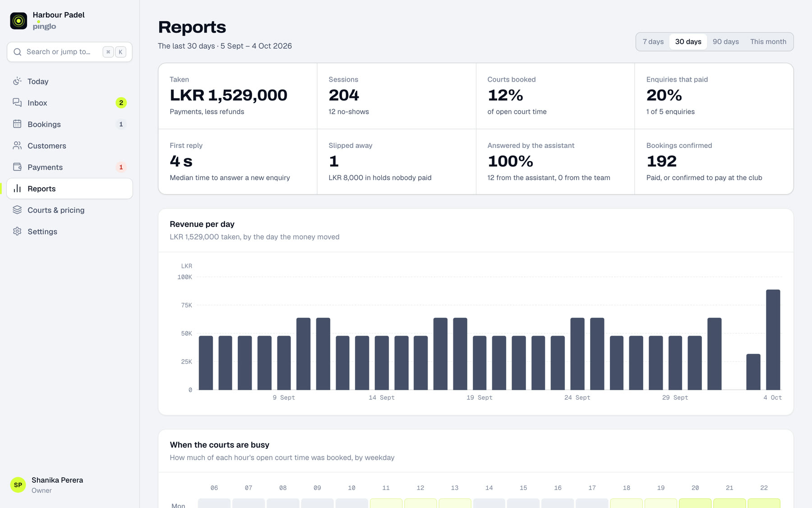
Task: Select the This month range
Action: click(x=768, y=42)
